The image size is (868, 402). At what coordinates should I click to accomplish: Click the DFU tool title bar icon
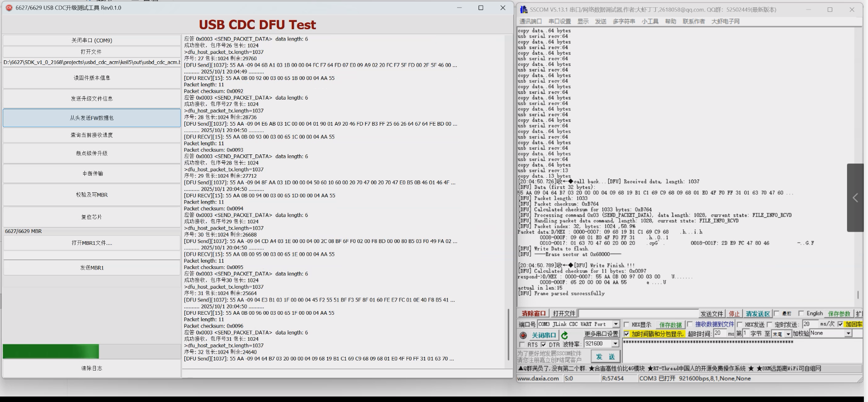pyautogui.click(x=9, y=8)
